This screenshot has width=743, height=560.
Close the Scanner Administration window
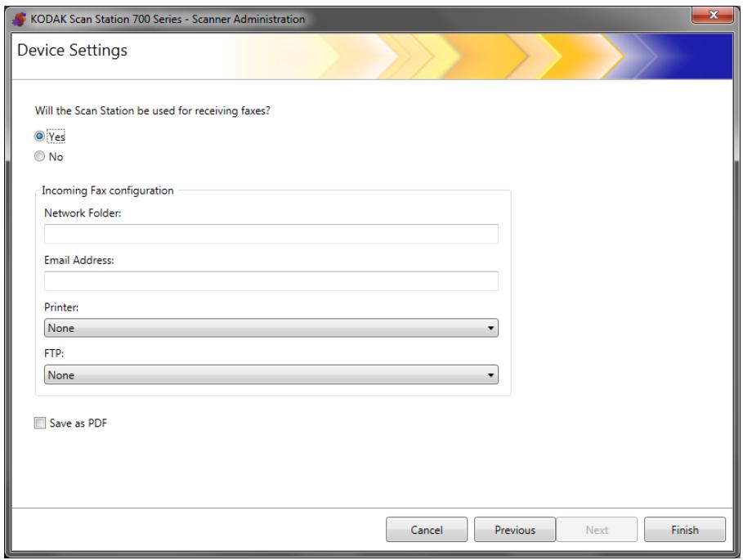(x=713, y=16)
